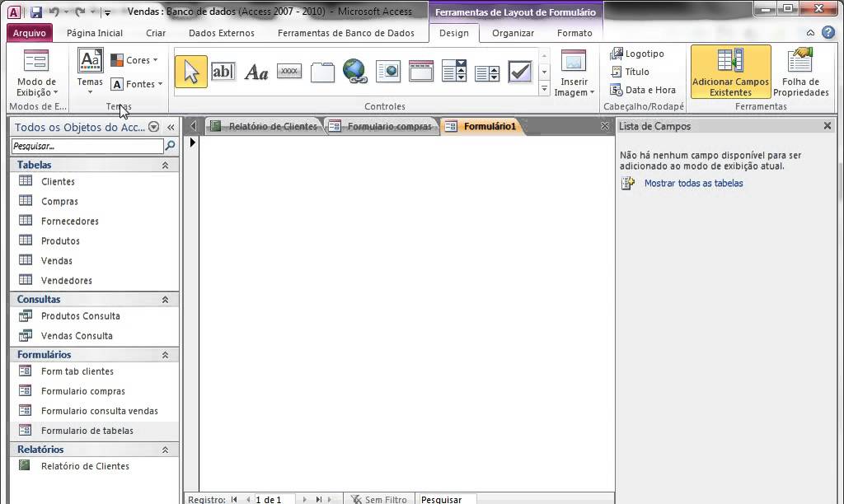
Task: Open Inserir Imagem menu
Action: pyautogui.click(x=574, y=73)
